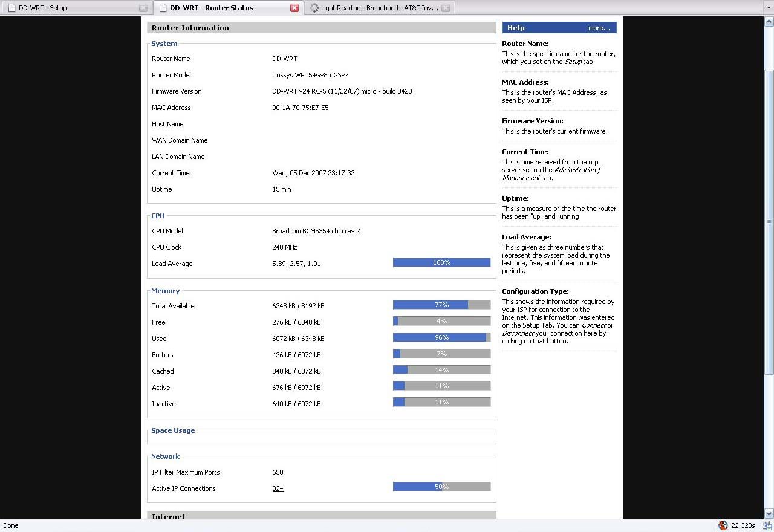Click the load average '5.89, 2.57, 1.01'
The width and height of the screenshot is (774, 532).
point(296,264)
